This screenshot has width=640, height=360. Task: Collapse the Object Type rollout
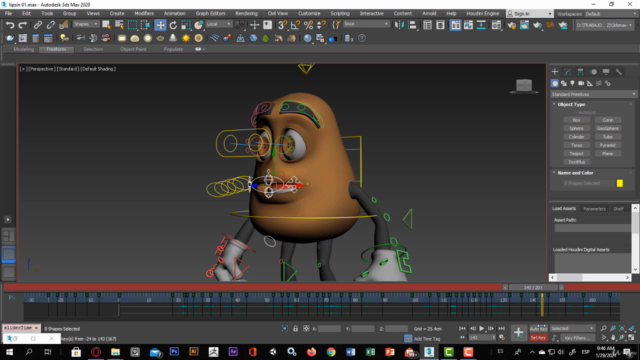coord(571,104)
